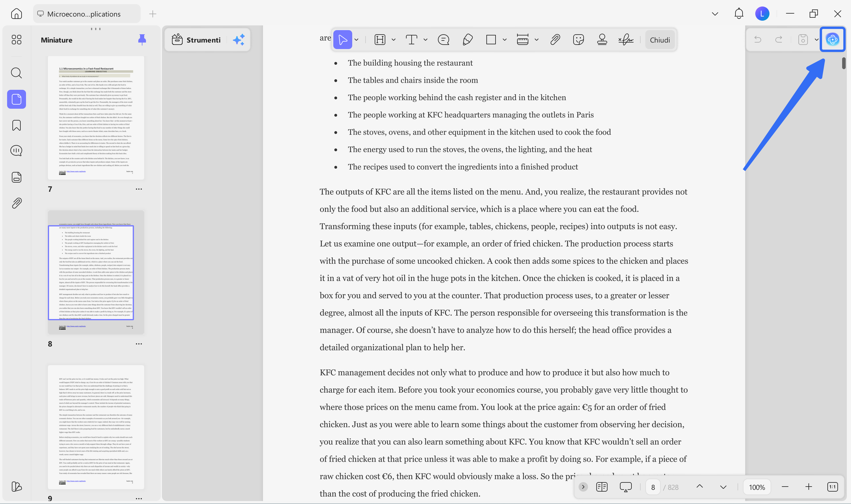The image size is (851, 504).
Task: Expand the save options dropdown arrow
Action: 816,40
